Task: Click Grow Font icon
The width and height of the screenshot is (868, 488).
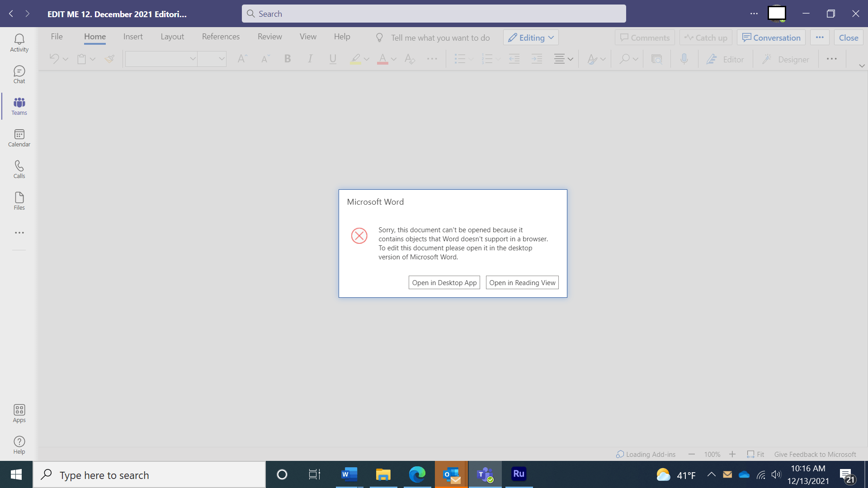Action: point(242,59)
